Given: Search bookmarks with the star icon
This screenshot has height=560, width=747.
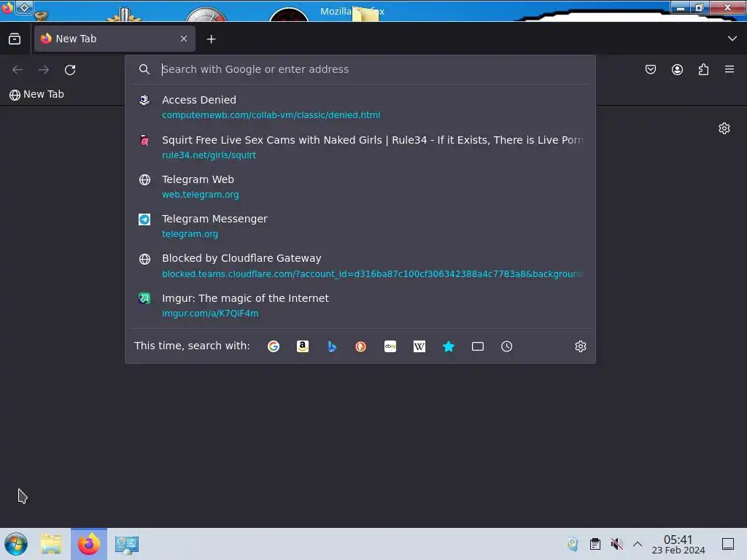Looking at the screenshot, I should coord(449,346).
